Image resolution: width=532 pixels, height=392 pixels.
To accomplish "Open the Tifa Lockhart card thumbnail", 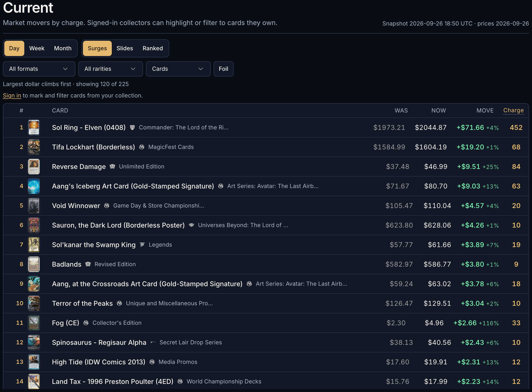I will click(34, 147).
